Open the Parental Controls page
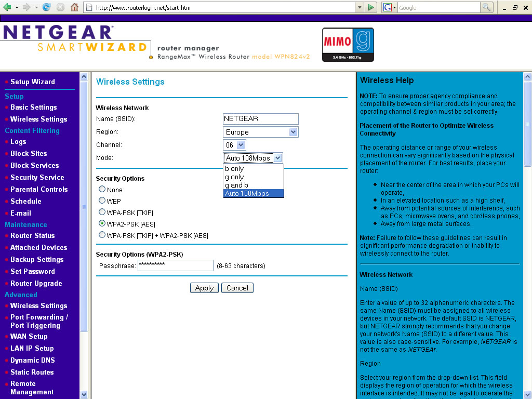 point(39,189)
